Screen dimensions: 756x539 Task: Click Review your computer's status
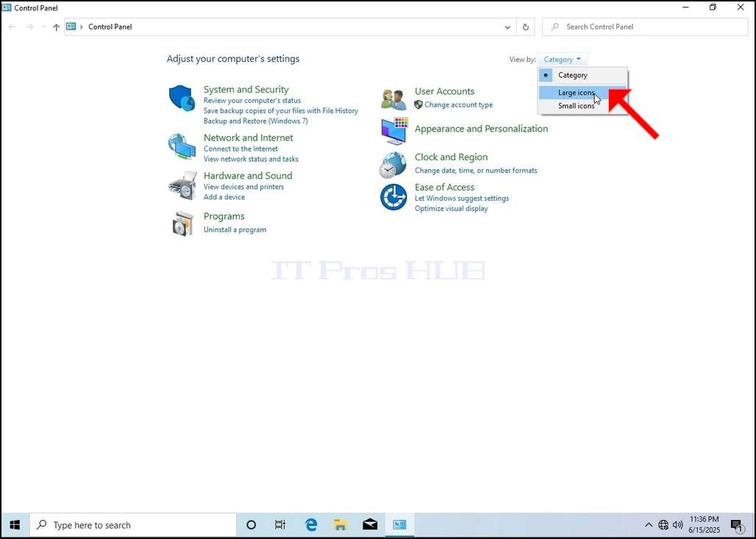[252, 100]
